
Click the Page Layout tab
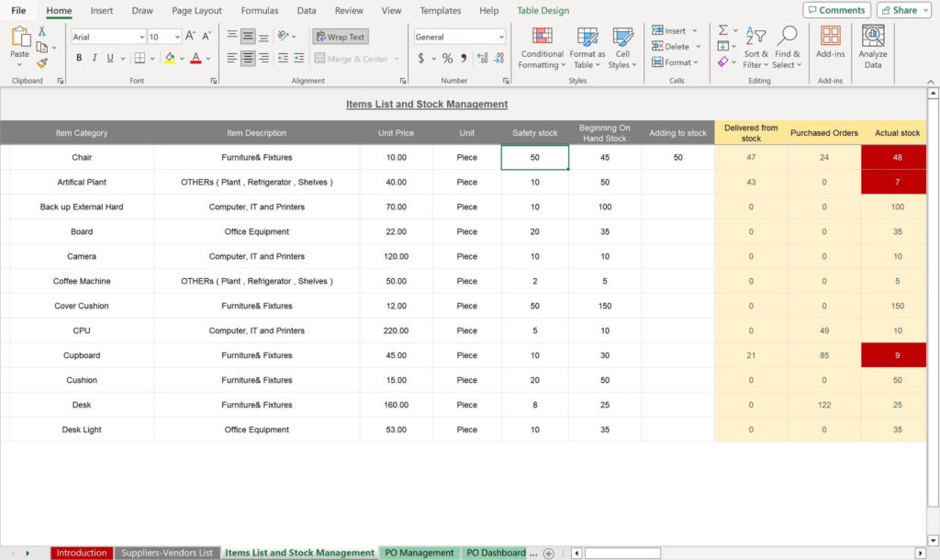click(196, 10)
